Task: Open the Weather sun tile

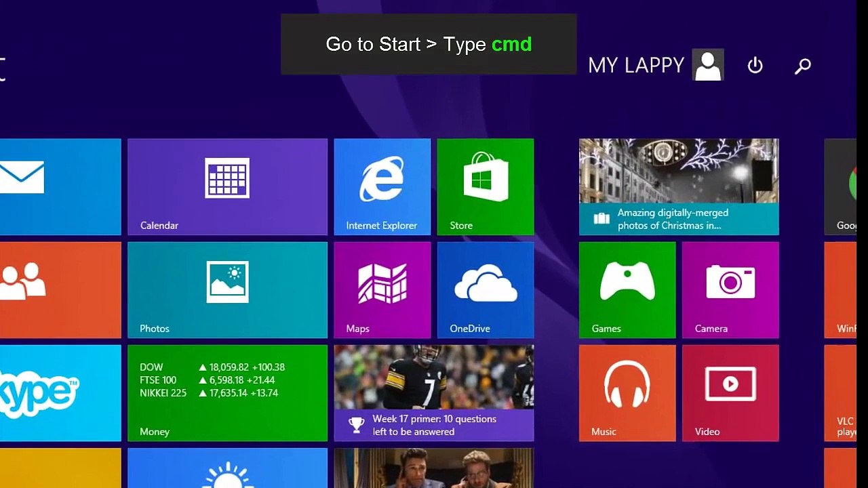Action: 227,468
